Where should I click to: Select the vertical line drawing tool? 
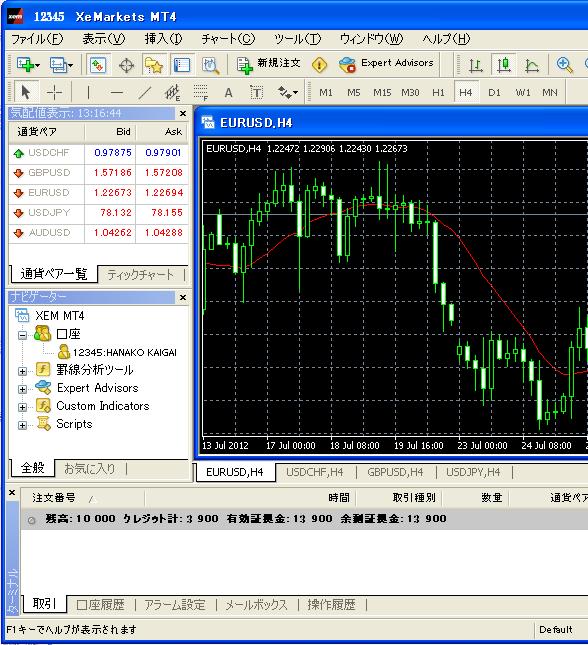(x=88, y=93)
